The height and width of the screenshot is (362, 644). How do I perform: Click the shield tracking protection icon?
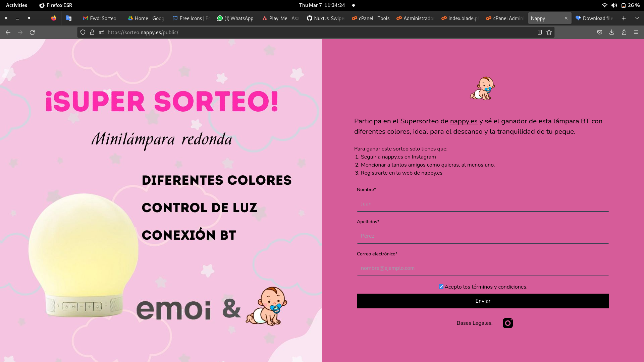point(83,32)
